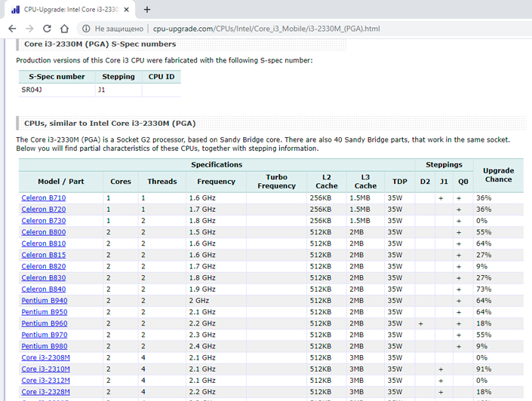
Task: Open the Pentium B940 link
Action: [44, 301]
